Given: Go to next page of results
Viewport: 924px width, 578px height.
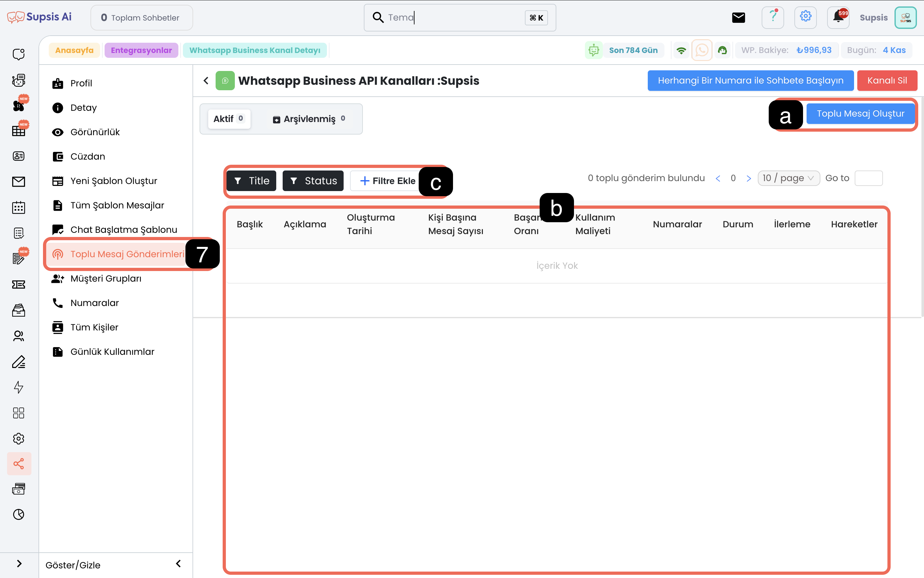Looking at the screenshot, I should (749, 178).
